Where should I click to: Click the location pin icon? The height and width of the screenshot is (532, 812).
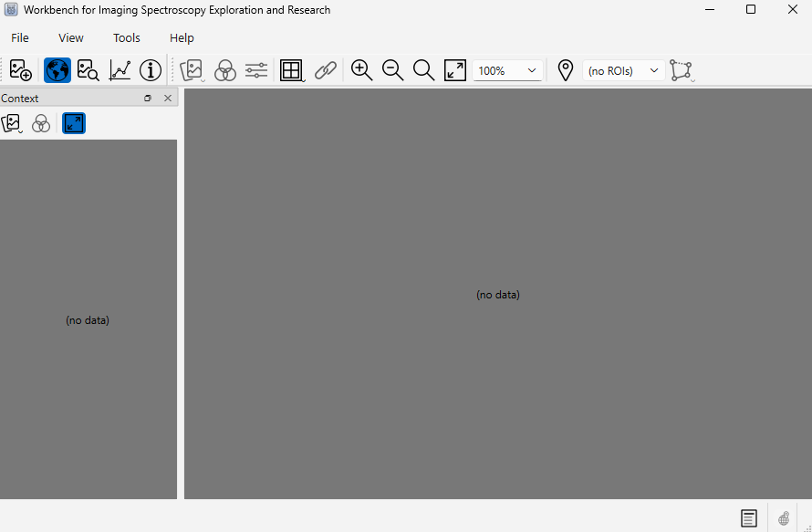tap(566, 70)
